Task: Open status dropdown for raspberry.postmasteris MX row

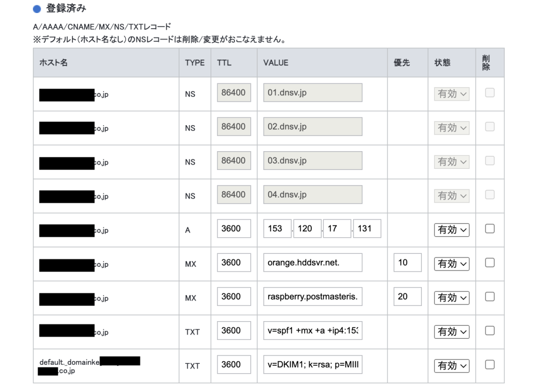Action: coord(452,298)
